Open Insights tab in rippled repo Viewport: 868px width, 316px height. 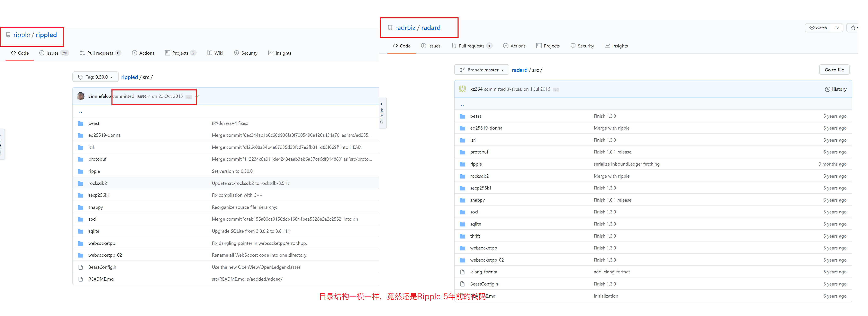280,53
